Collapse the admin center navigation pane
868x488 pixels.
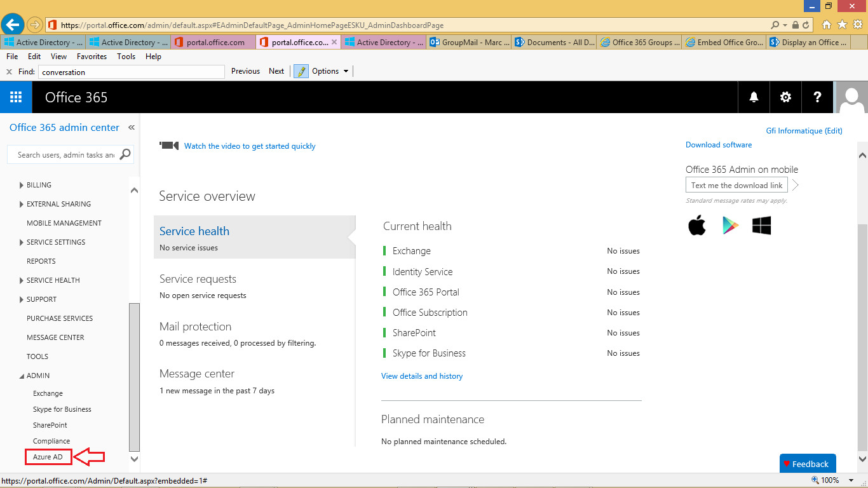click(x=132, y=128)
